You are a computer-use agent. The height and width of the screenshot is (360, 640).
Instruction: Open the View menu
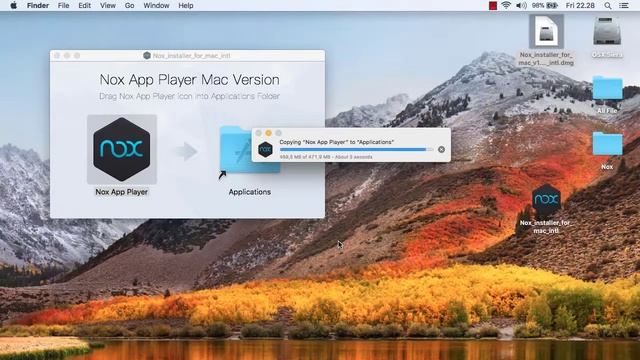pyautogui.click(x=108, y=5)
